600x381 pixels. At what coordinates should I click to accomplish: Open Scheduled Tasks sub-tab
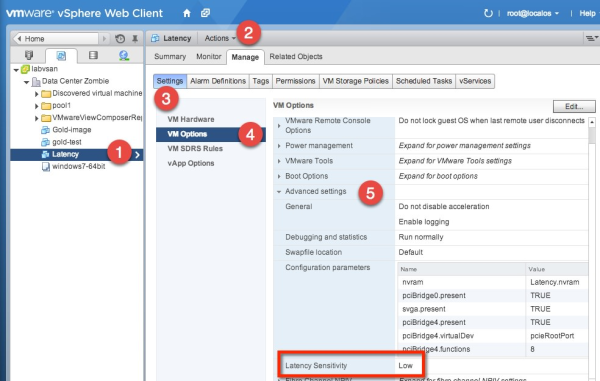pyautogui.click(x=424, y=81)
